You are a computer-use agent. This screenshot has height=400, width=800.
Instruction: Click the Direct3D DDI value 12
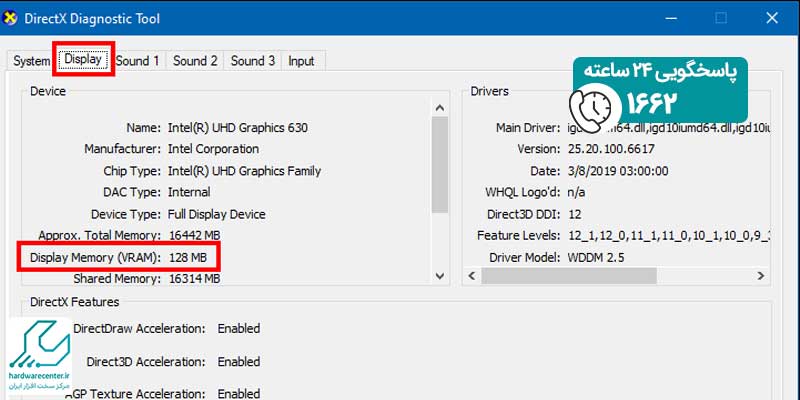[x=574, y=214]
